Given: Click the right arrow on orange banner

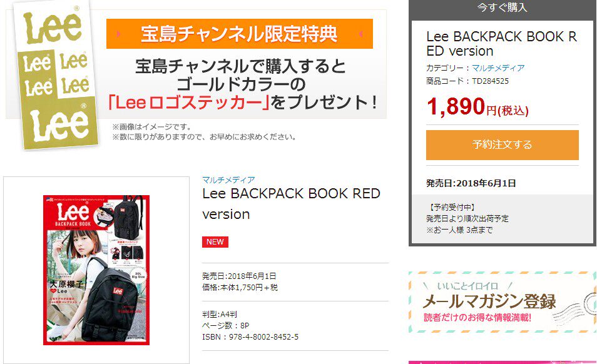Looking at the screenshot, I should coord(360,34).
